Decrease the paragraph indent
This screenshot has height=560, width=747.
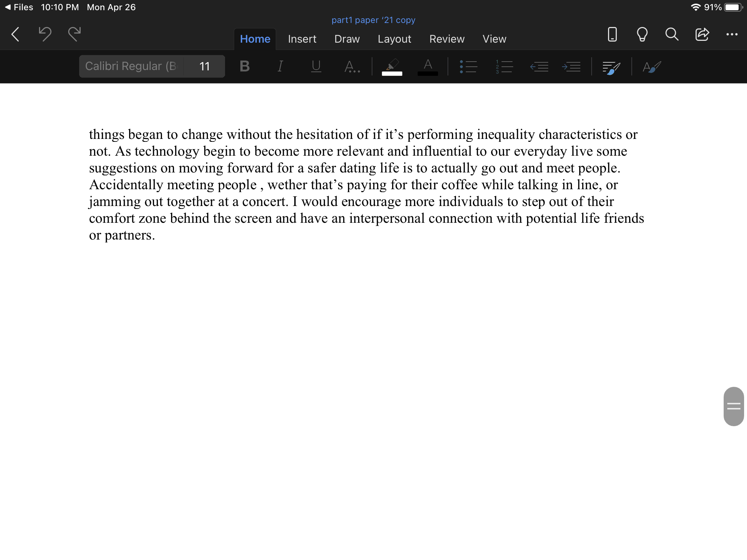tap(539, 67)
